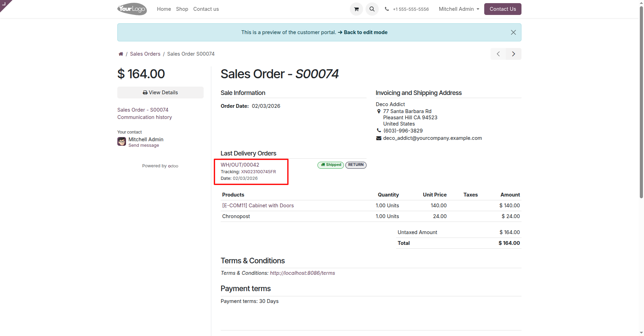Follow the Back to edit mode link
This screenshot has width=644, height=336.
coord(366,32)
